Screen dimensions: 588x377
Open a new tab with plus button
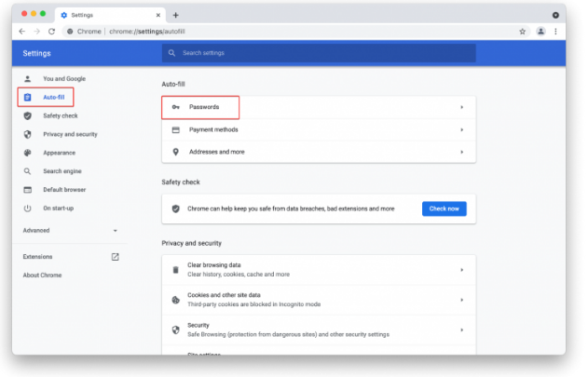[175, 15]
